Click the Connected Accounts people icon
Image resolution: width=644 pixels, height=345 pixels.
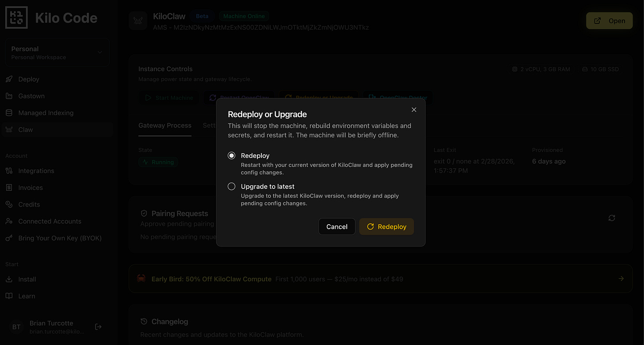[x=9, y=221]
